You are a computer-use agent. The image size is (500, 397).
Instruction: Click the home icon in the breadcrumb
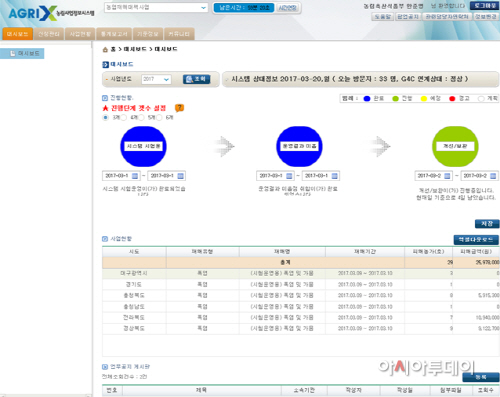pyautogui.click(x=105, y=50)
